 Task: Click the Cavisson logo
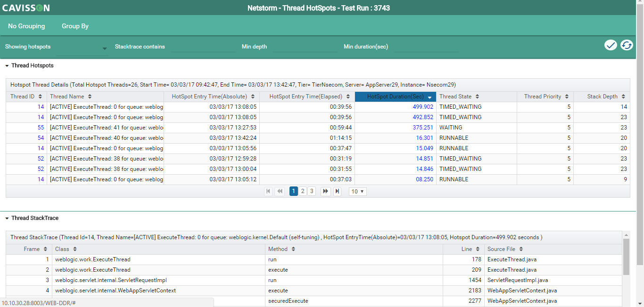point(26,8)
